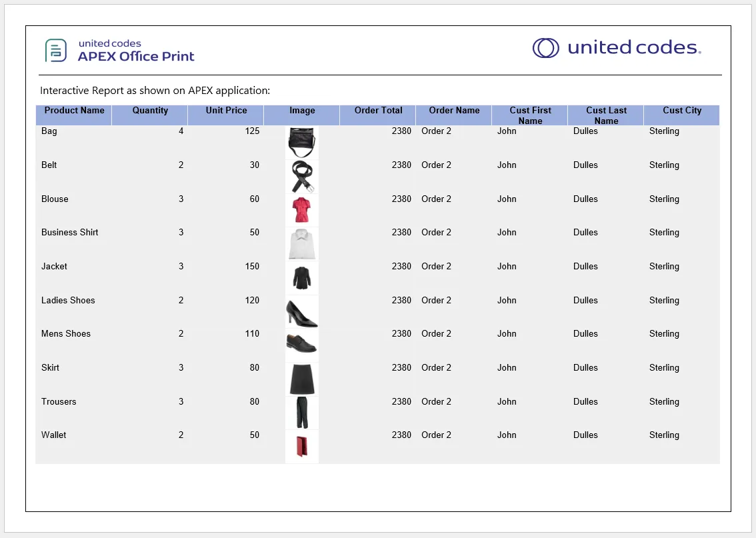Click the Bag product image

click(302, 143)
